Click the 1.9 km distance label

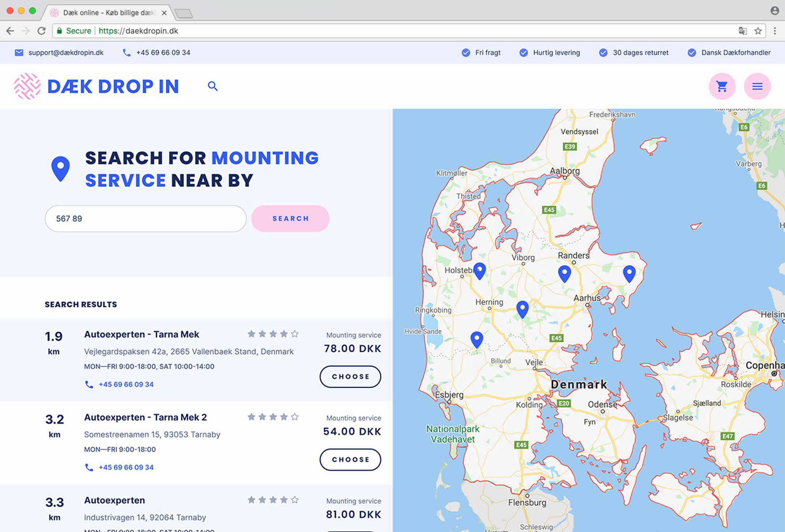click(x=54, y=342)
